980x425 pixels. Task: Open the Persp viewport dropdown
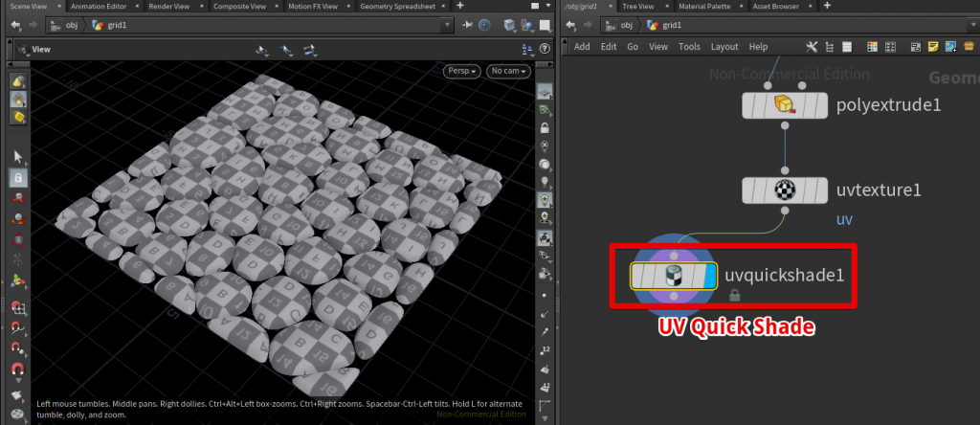461,71
